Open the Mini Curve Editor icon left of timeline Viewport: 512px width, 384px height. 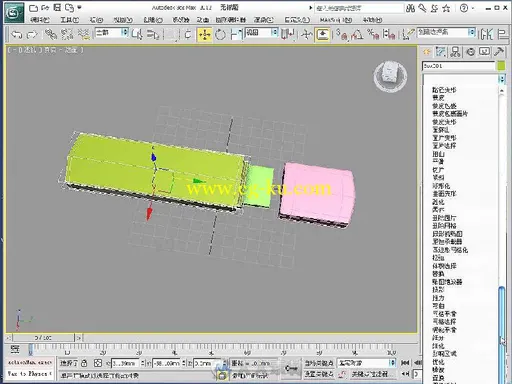15,349
